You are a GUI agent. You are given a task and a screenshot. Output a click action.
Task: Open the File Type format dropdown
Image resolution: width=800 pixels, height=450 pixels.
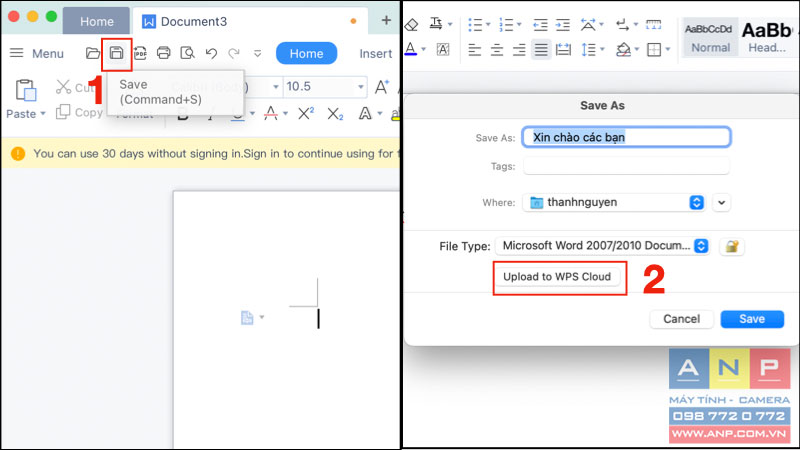[603, 246]
